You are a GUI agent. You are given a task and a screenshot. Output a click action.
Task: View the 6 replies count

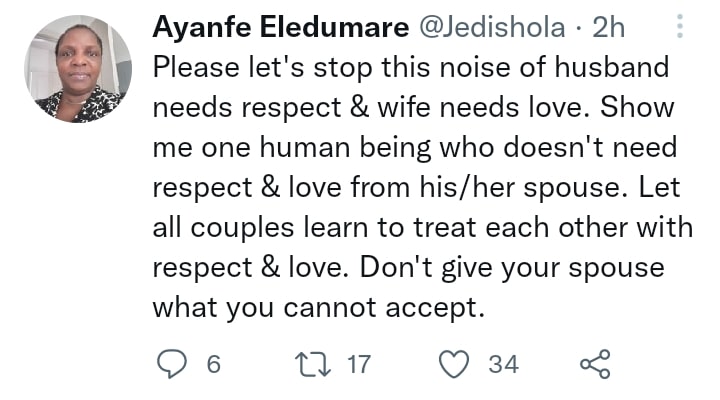pyautogui.click(x=214, y=365)
